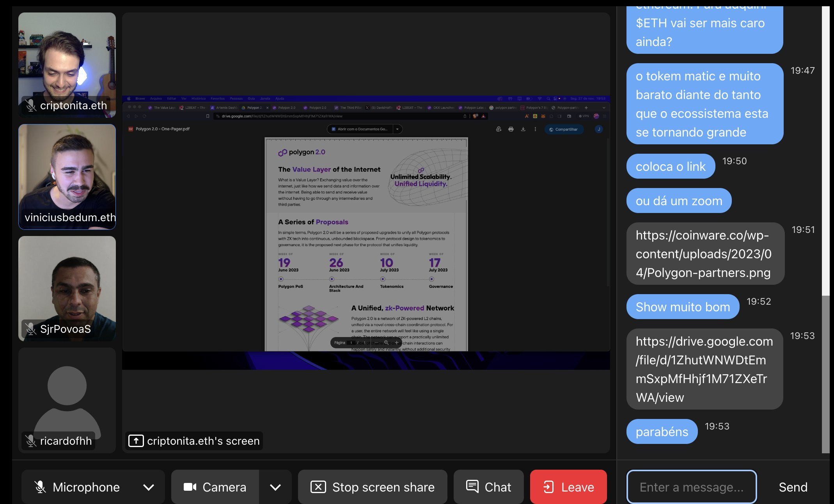Open the coinware.co Polygon-partners.png link

point(703,254)
